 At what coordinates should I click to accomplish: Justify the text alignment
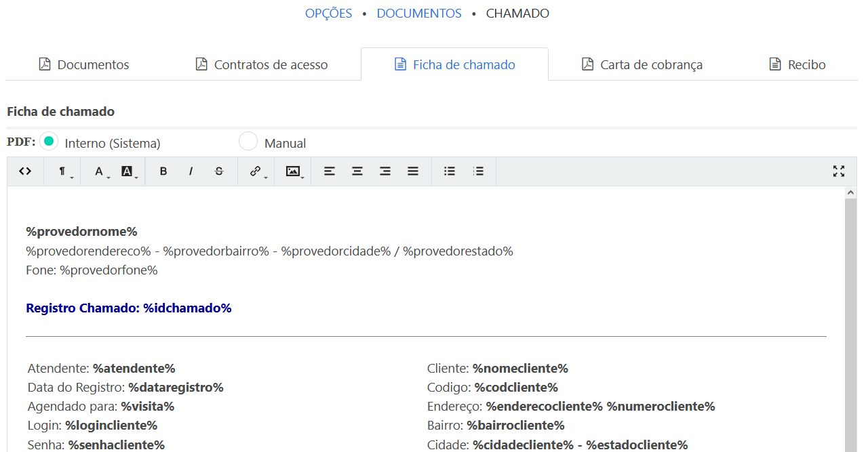point(413,171)
